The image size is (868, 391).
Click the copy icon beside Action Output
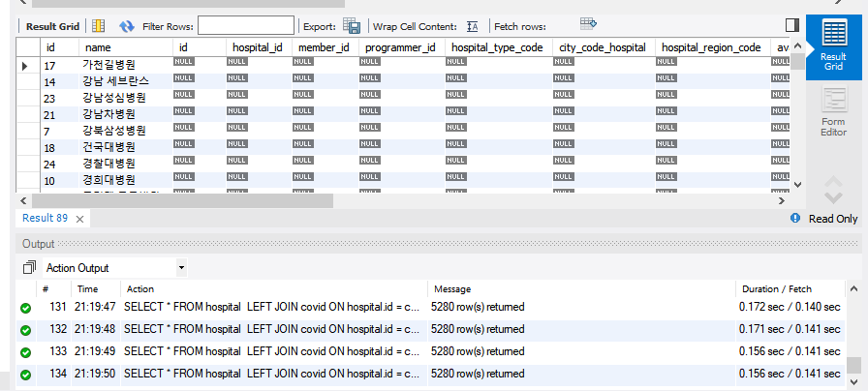(x=29, y=267)
